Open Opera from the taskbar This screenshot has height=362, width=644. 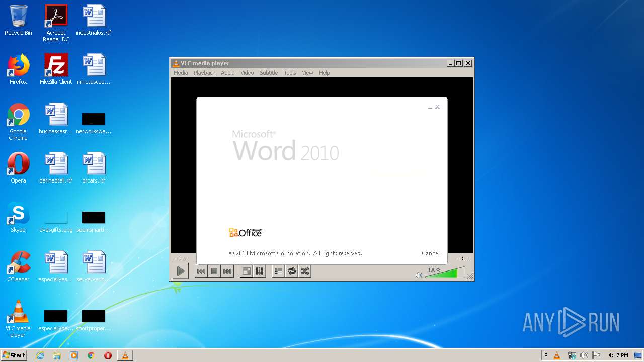(108, 355)
